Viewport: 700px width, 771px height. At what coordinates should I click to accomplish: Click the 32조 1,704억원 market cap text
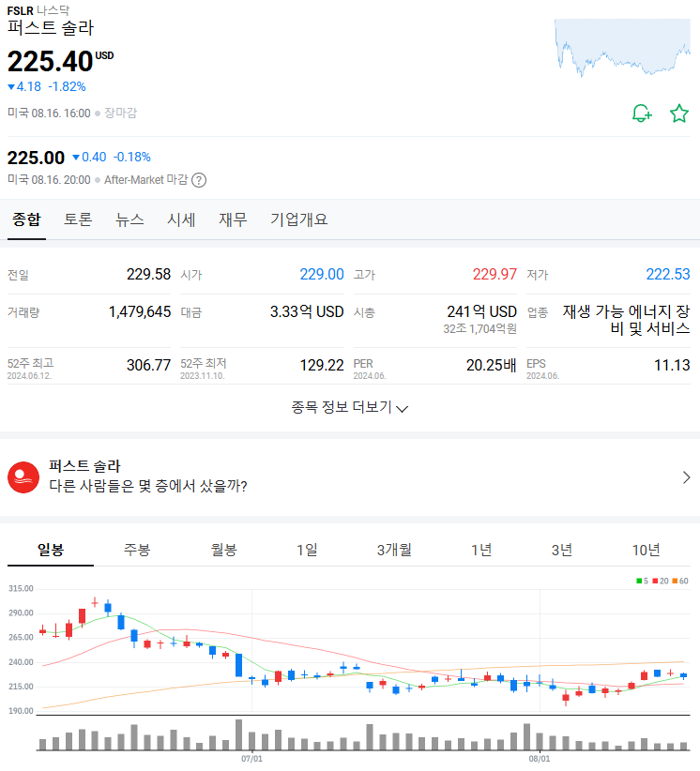click(480, 329)
